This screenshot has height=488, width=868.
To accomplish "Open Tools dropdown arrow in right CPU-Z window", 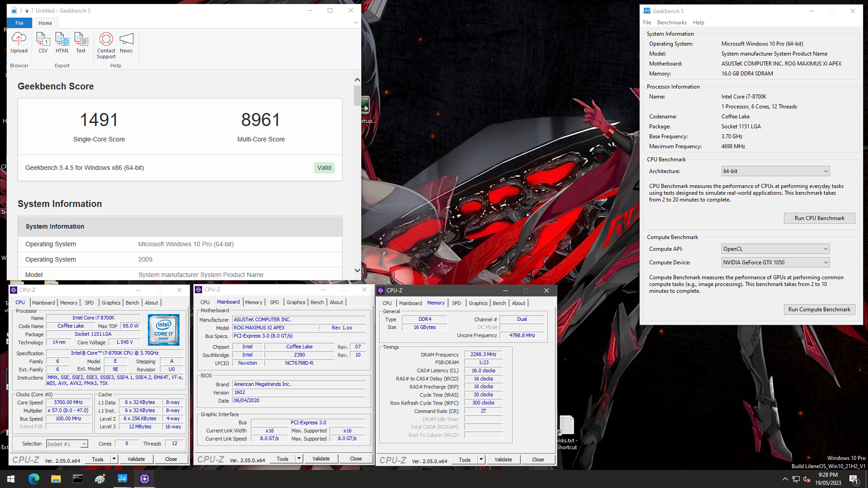I will click(x=481, y=460).
